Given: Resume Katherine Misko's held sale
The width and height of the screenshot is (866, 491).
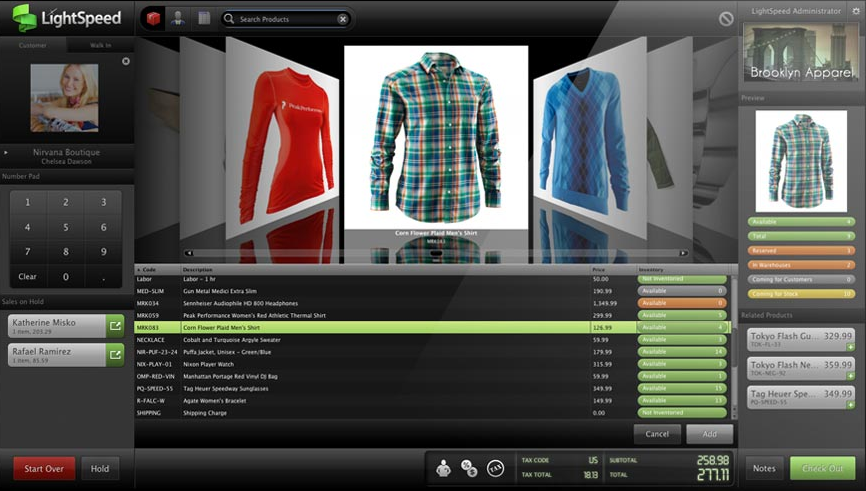Looking at the screenshot, I should (x=115, y=325).
